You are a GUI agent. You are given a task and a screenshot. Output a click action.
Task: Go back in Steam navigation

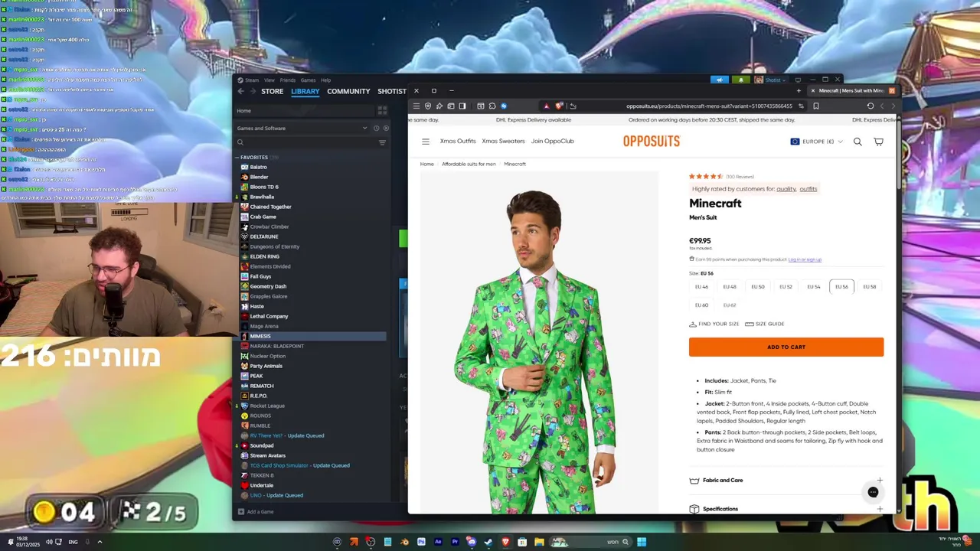pos(240,91)
